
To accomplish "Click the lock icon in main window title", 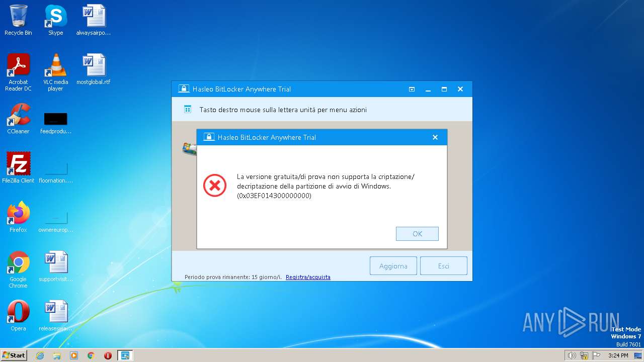I will 184,89.
